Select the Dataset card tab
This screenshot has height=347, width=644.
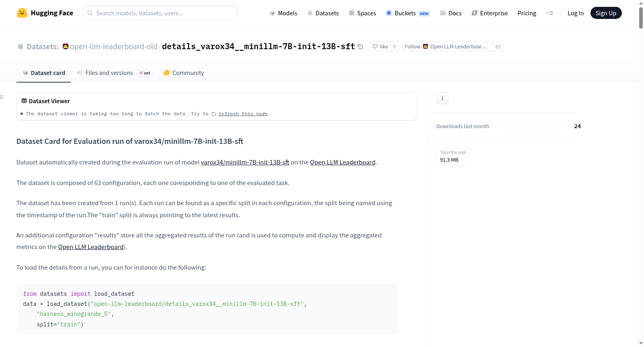pos(43,73)
